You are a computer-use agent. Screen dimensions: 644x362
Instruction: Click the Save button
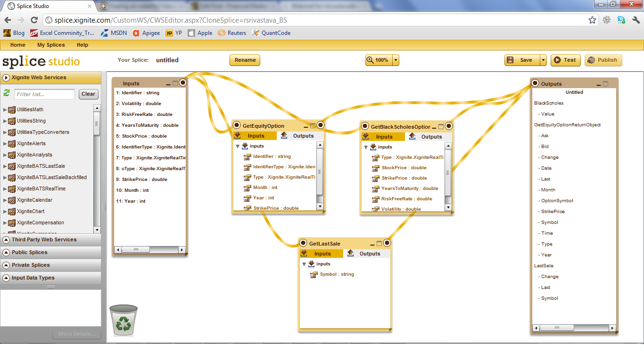click(522, 60)
